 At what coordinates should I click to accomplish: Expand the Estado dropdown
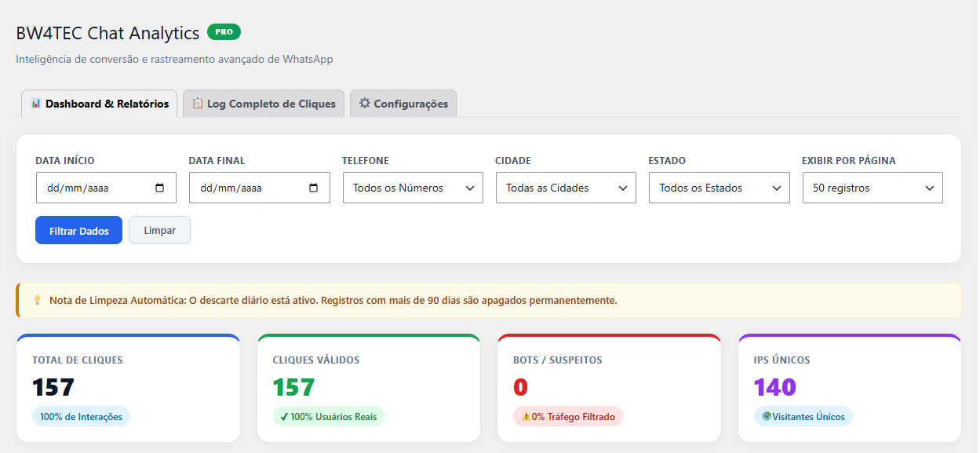tap(720, 188)
